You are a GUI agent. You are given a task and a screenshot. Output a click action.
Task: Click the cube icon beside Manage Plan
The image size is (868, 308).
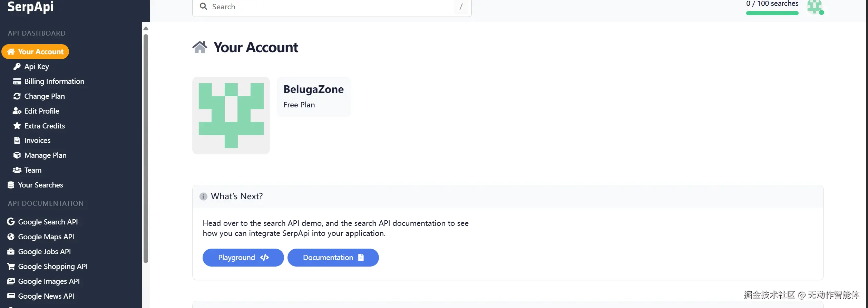click(x=17, y=155)
